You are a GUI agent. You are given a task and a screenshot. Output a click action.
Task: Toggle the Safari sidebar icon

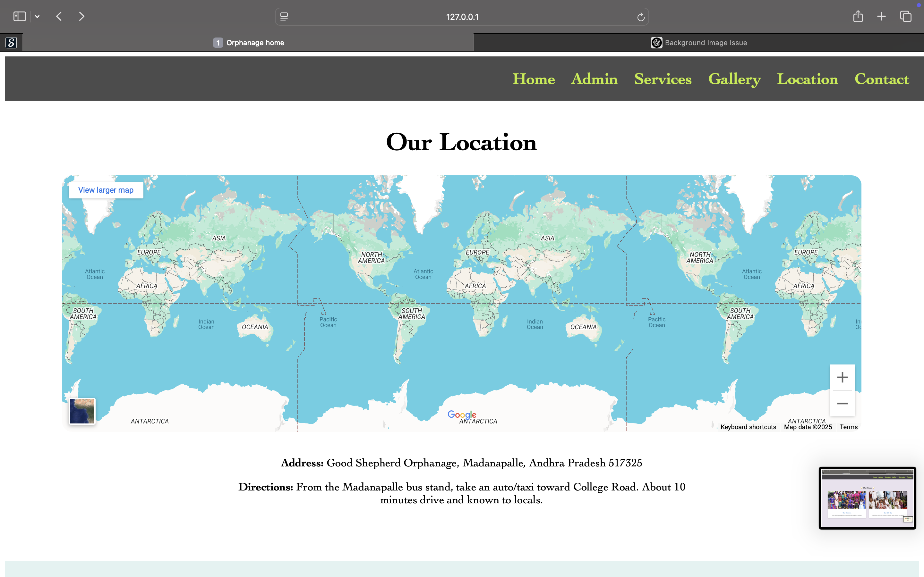19,16
